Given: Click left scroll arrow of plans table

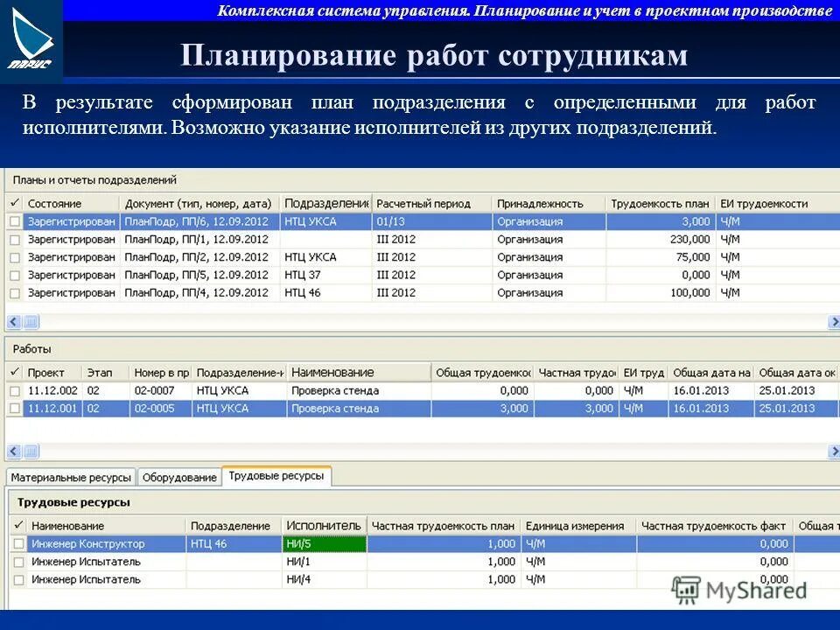Looking at the screenshot, I should (13, 322).
